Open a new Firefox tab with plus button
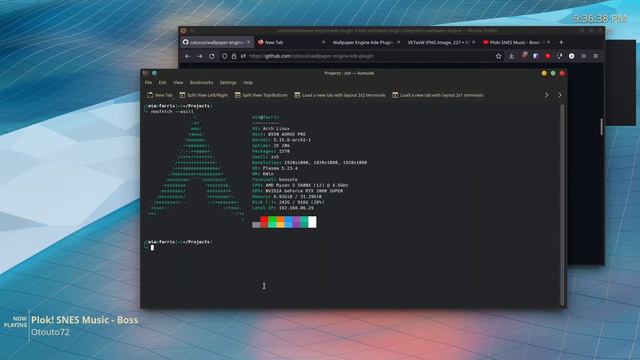Viewport: 640px width, 360px height. (x=561, y=42)
